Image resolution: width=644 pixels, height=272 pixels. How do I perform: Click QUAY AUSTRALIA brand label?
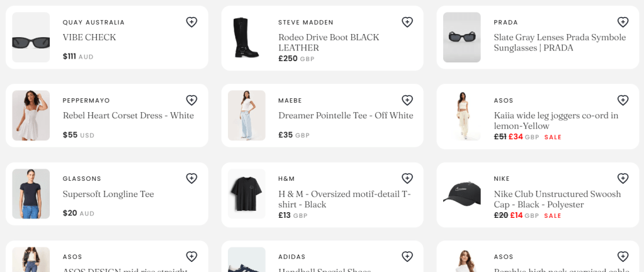point(94,22)
